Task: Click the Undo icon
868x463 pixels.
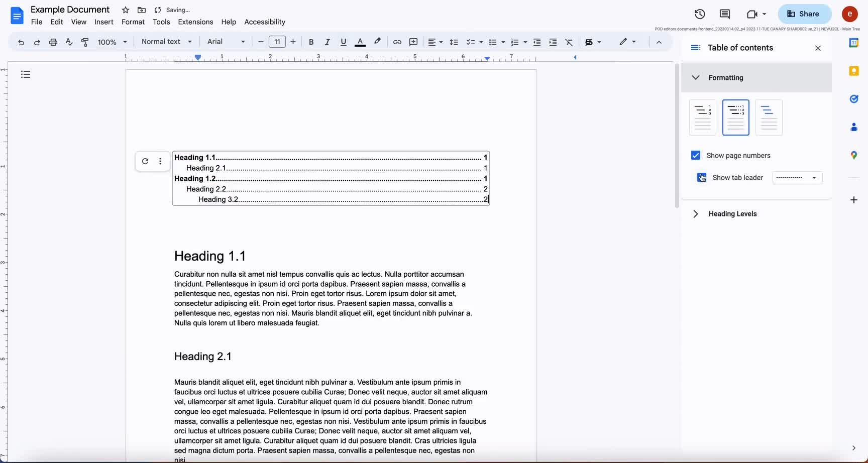Action: 21,42
